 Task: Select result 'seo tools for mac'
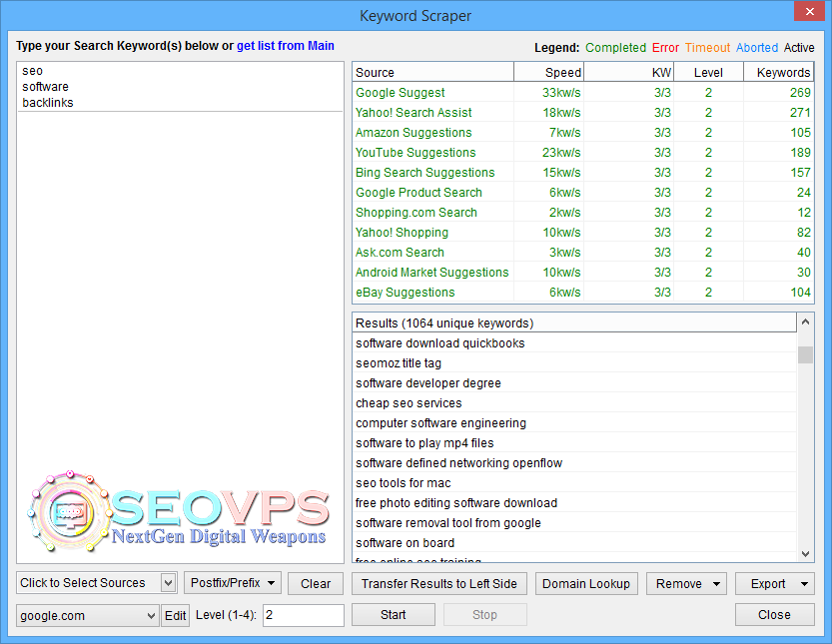574,483
